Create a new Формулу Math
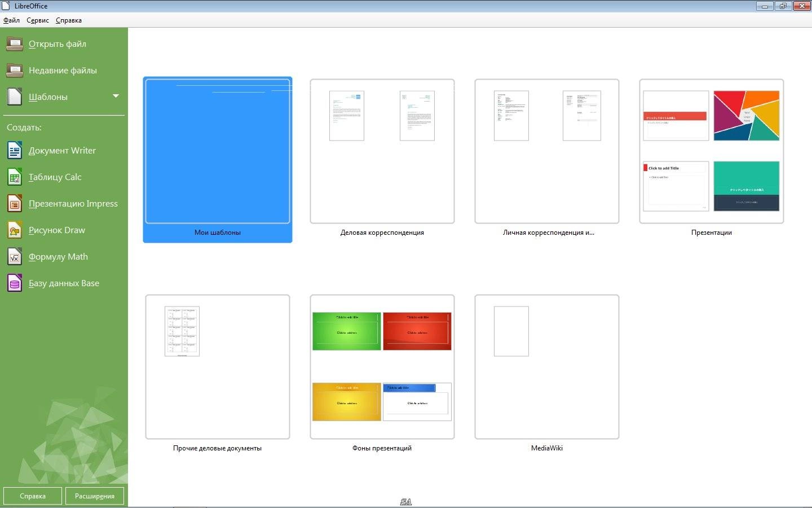812x508 pixels. point(58,257)
